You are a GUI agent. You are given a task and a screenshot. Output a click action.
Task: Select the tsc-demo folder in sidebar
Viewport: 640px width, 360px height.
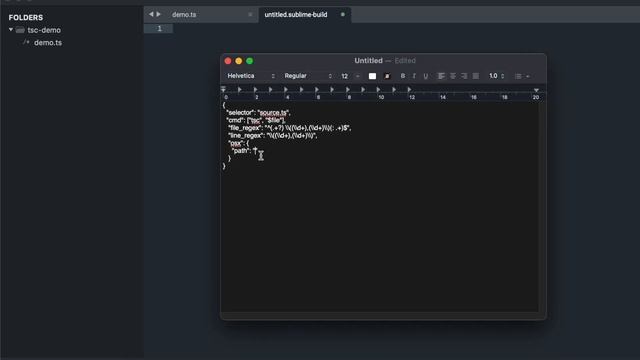pyautogui.click(x=44, y=30)
